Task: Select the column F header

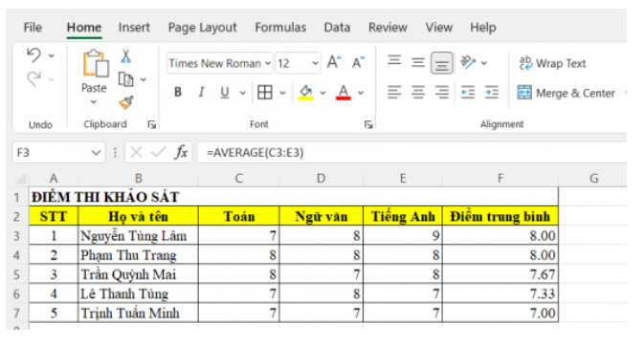Action: (x=500, y=179)
